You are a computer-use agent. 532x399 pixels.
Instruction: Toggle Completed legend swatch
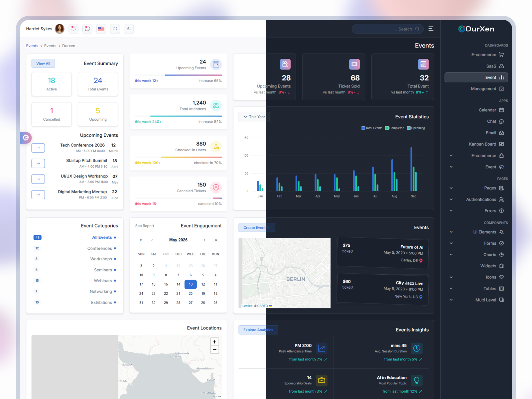click(387, 128)
